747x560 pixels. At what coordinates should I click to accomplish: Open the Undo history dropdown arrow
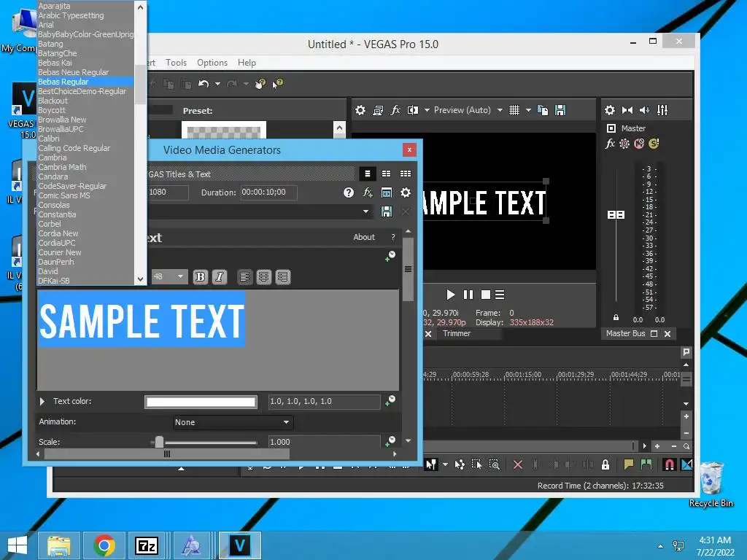[217, 84]
